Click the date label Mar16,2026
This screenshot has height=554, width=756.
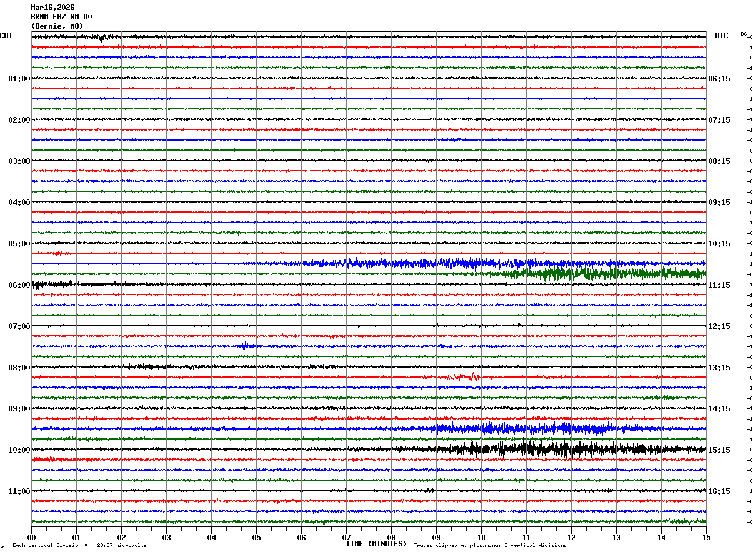pyautogui.click(x=52, y=8)
